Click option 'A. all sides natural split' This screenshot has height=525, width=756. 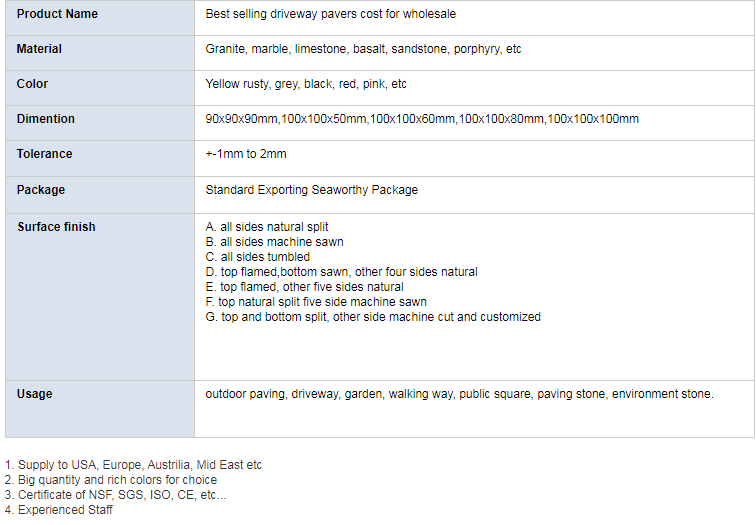(x=267, y=227)
